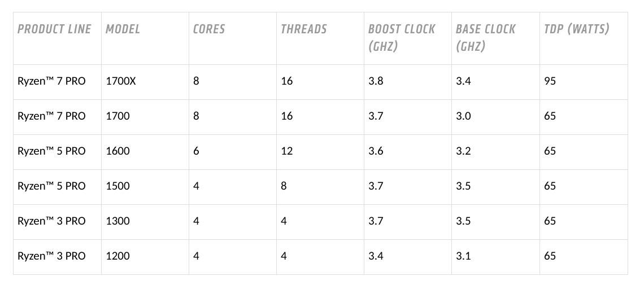The image size is (644, 285).
Task: Click the 6 cores cell
Action: (197, 151)
